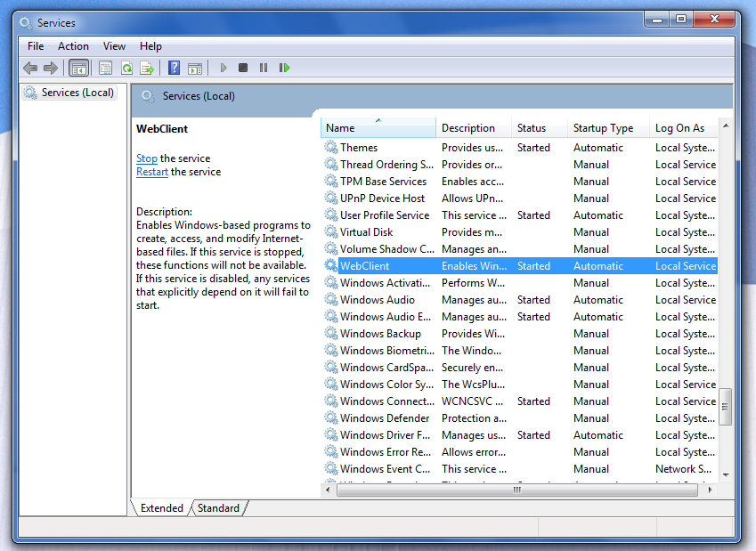Click the Forward arrow toolbar icon
756x551 pixels.
(50, 68)
